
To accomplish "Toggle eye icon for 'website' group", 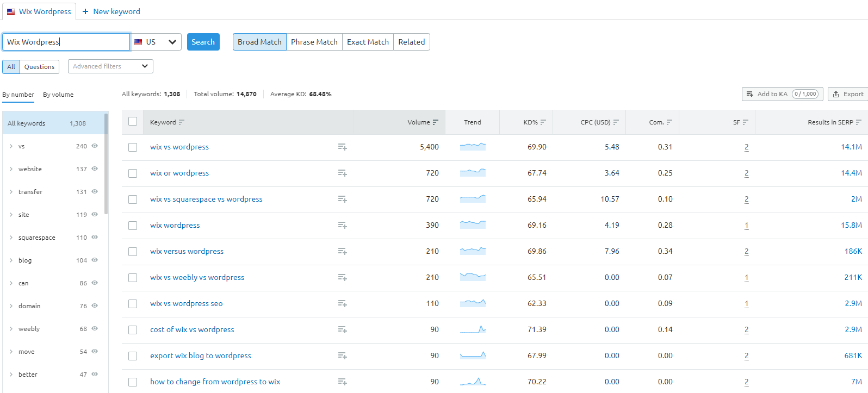I will coord(95,169).
